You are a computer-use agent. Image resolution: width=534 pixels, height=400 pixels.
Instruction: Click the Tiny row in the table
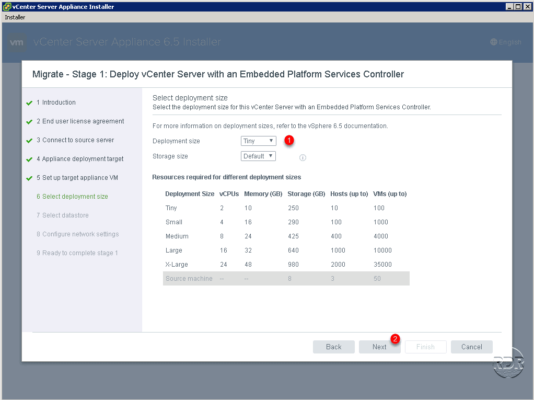[286, 208]
